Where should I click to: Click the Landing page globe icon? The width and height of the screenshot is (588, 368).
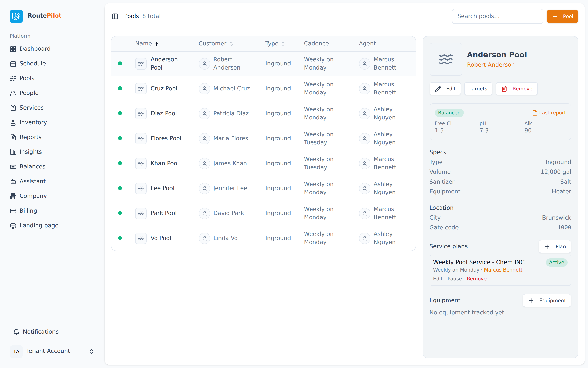(13, 226)
